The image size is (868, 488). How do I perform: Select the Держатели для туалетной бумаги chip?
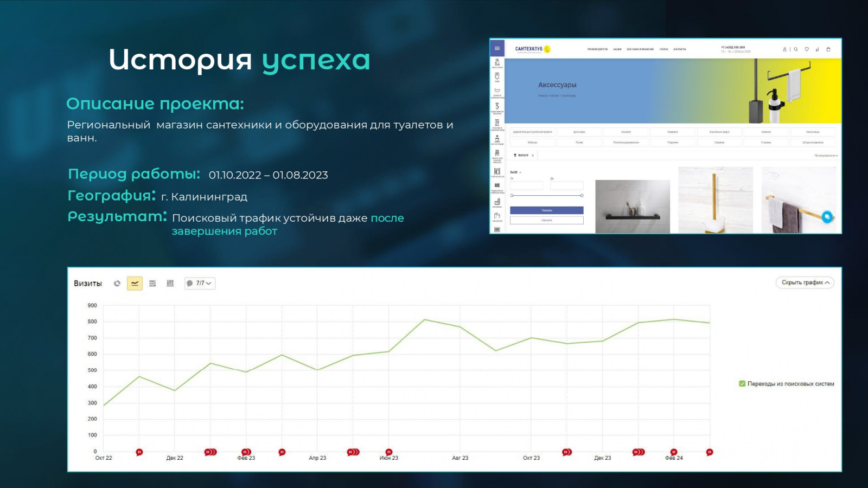(x=533, y=132)
